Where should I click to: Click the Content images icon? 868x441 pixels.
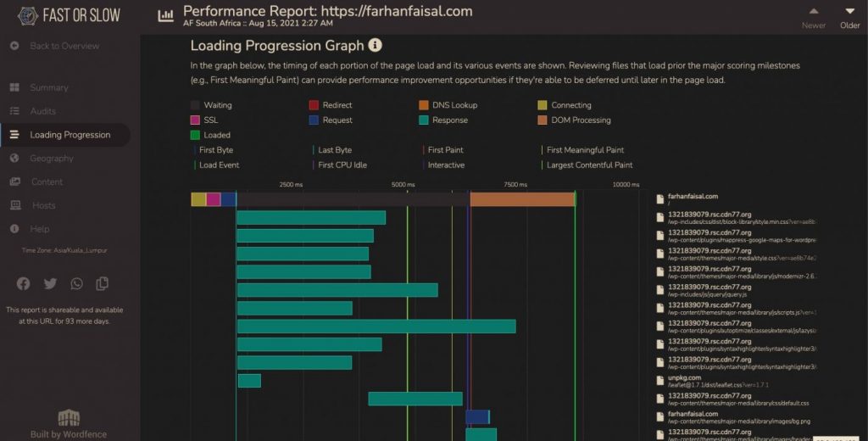click(15, 181)
